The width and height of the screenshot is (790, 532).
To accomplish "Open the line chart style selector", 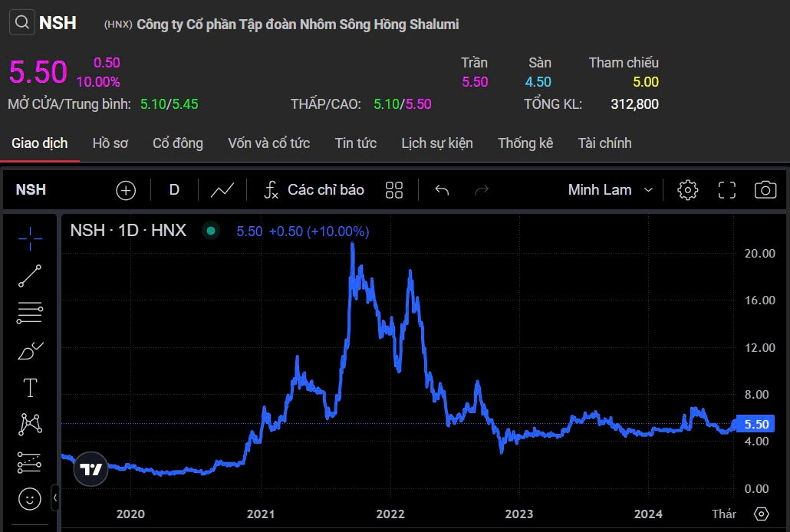I will 222,190.
